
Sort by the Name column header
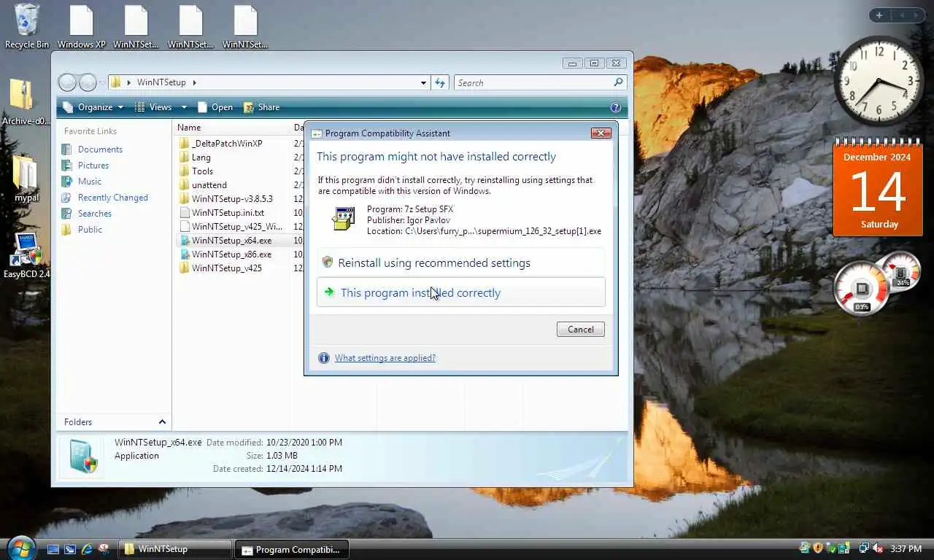coord(233,128)
